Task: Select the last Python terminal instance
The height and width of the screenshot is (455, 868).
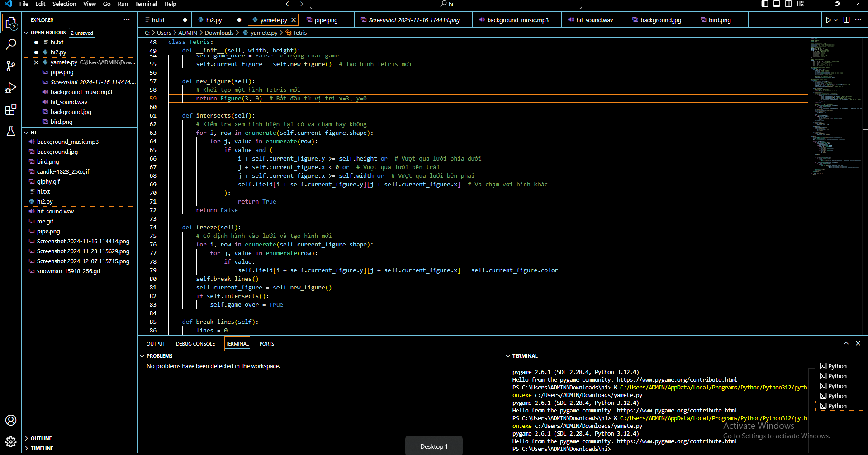Action: coord(842,406)
